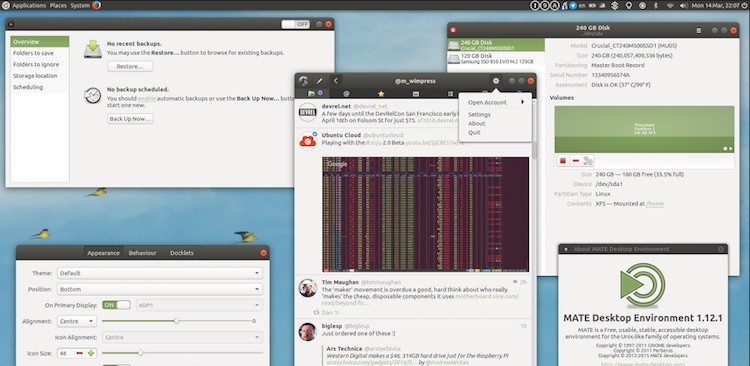Screen dimensions: 750x366
Task: Open the Firefox launcher in top panel
Action: [97, 5]
